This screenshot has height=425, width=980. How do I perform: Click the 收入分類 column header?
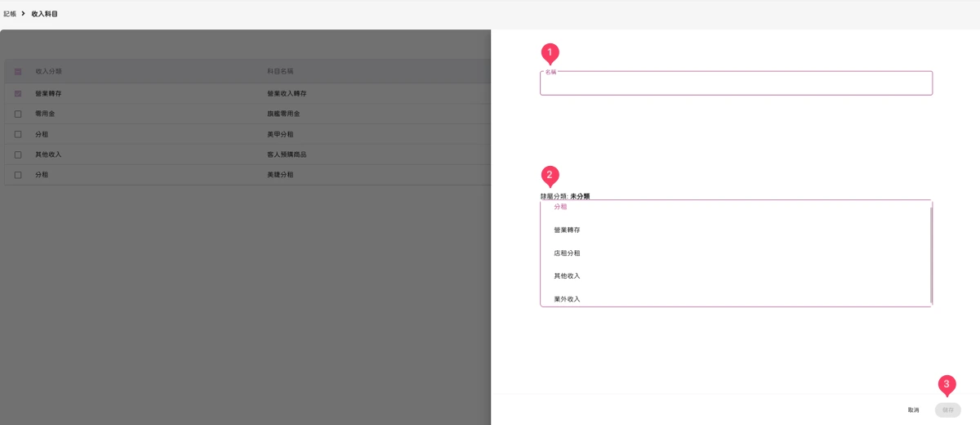point(48,72)
